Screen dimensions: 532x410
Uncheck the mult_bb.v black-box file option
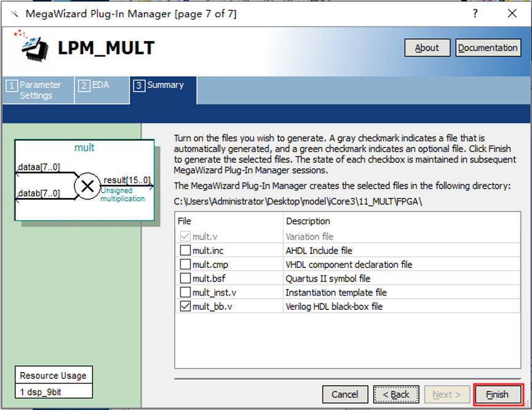185,307
